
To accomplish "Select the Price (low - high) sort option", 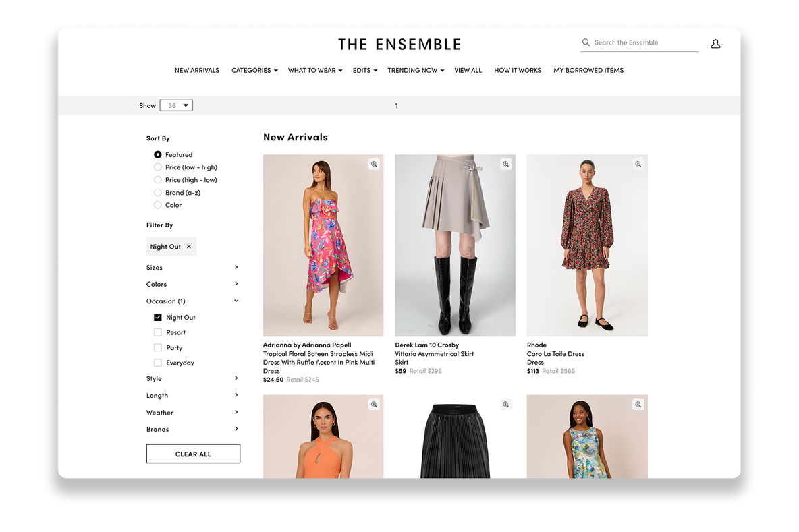I will (x=158, y=167).
